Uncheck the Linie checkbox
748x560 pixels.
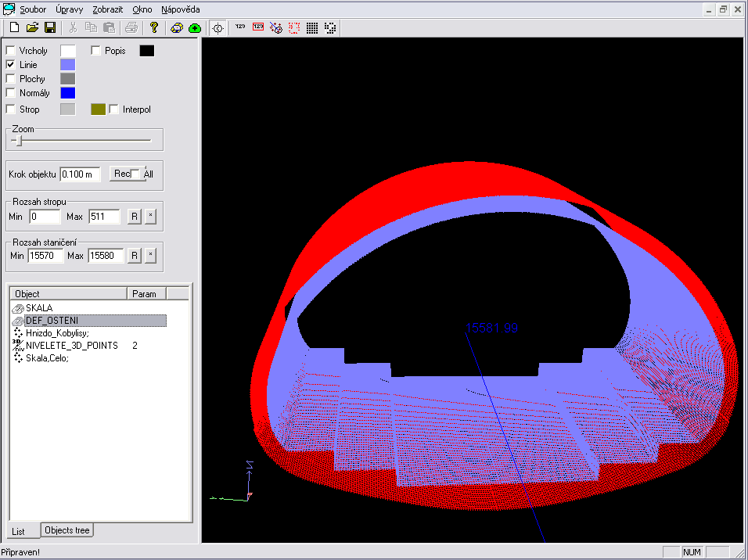pos(11,65)
